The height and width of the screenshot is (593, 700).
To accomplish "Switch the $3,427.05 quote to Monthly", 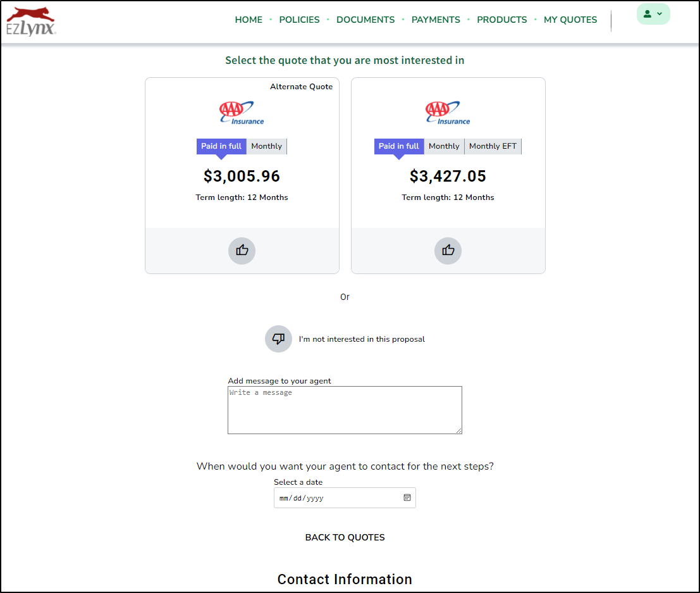I will [444, 146].
